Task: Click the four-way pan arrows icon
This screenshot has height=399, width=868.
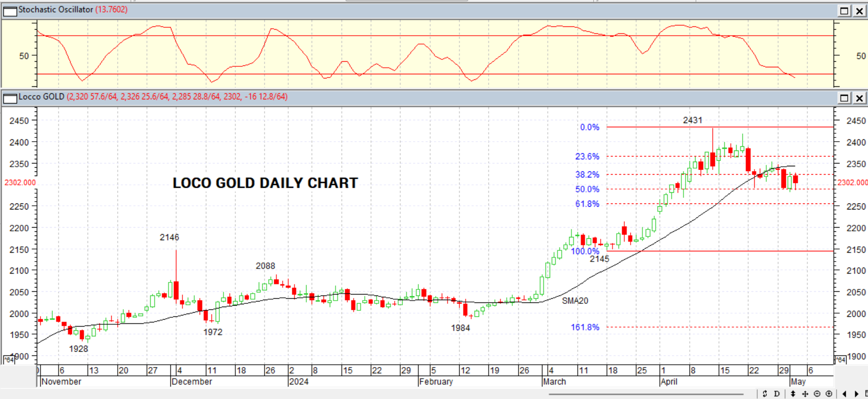Action: [x=805, y=394]
